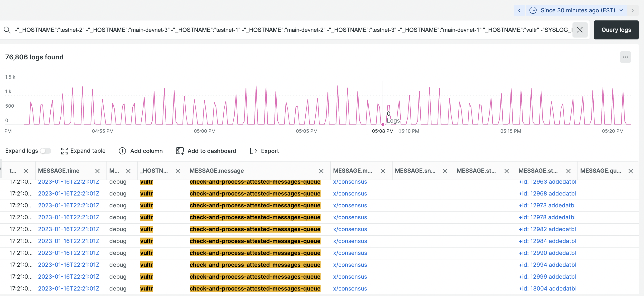Click the left chevron beside the time picker
This screenshot has height=296, width=644.
519,10
